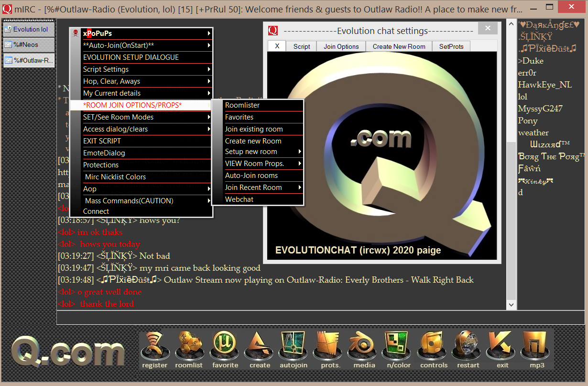Click the red skull icon beside xPoPuPs
588x386 pixels.
[76, 33]
